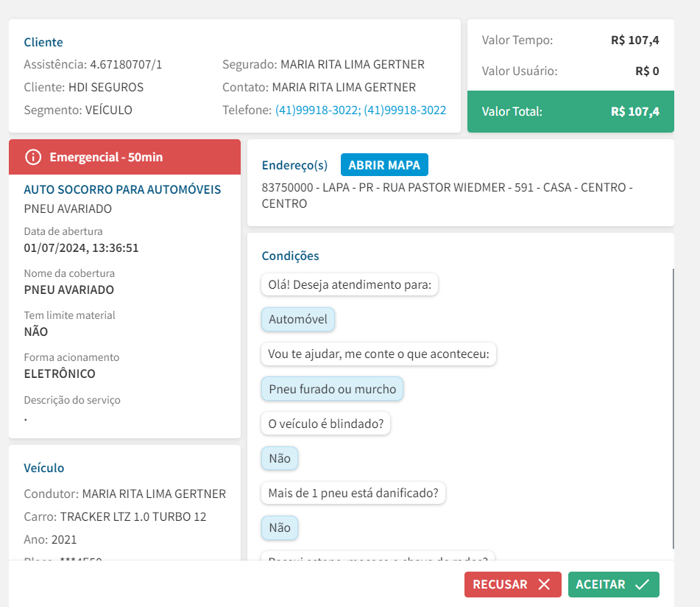Click the info icon beside Emergencial - 50min

pos(33,157)
